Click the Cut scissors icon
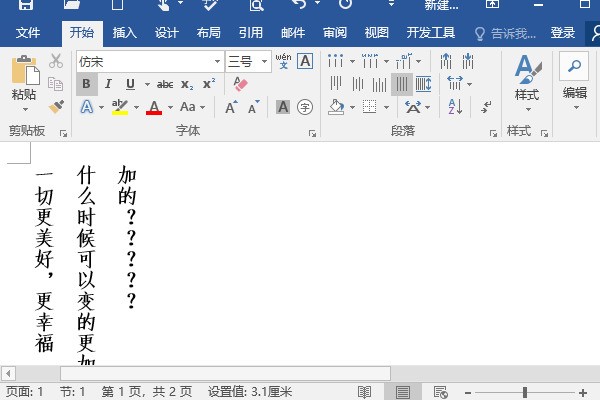The width and height of the screenshot is (600, 400). point(56,62)
